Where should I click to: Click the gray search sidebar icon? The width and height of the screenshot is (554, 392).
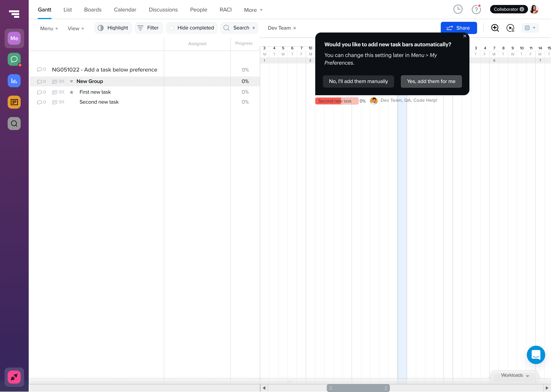14,124
